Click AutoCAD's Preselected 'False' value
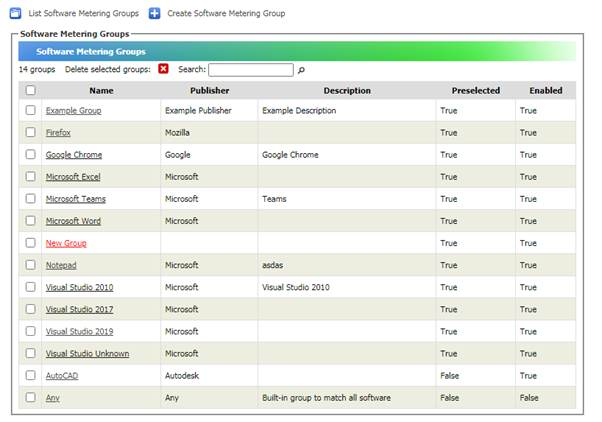The height and width of the screenshot is (422, 602). coord(450,376)
